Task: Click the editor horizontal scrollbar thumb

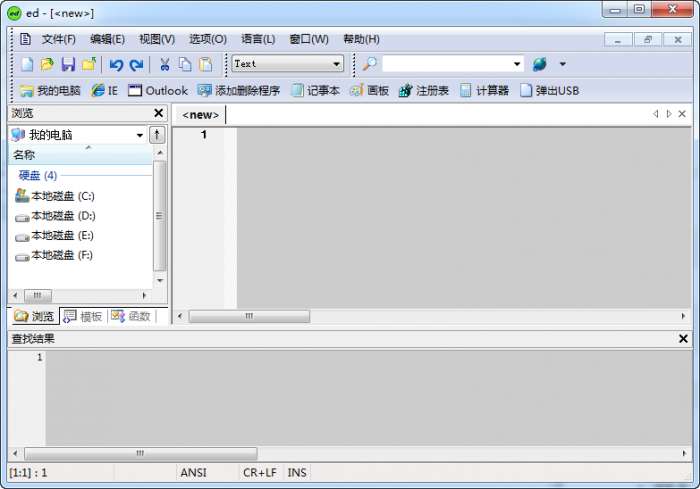Action: pyautogui.click(x=249, y=316)
